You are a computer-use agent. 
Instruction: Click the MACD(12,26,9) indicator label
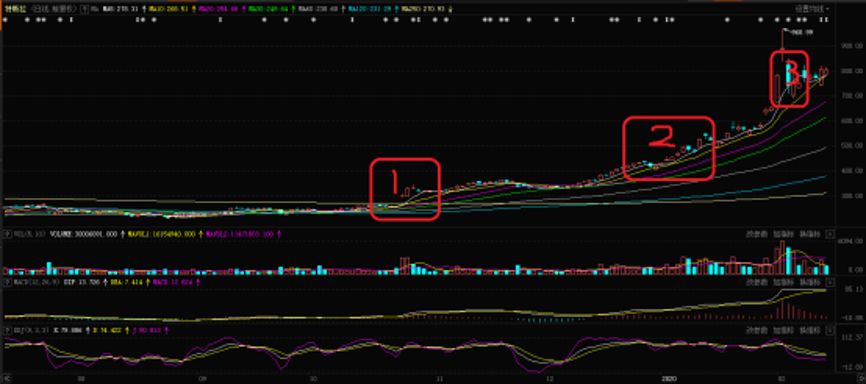click(36, 282)
